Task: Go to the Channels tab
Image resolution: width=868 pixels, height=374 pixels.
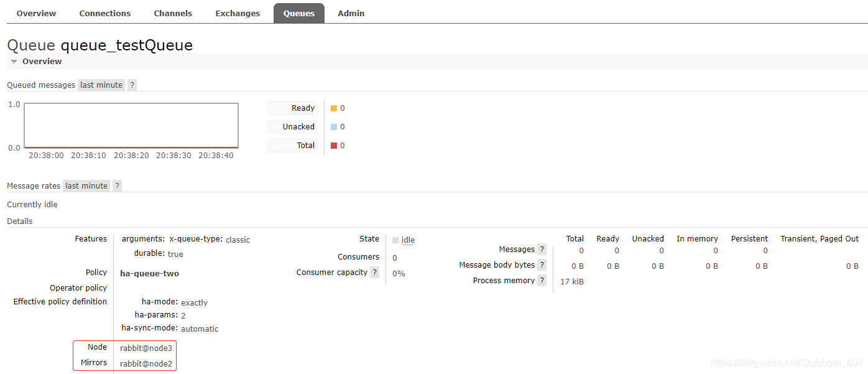Action: (173, 13)
